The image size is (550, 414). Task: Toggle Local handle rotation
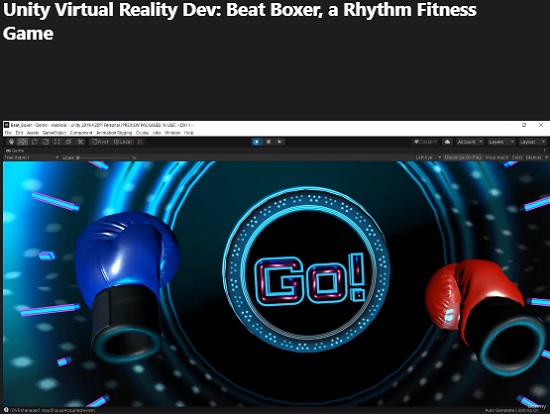pyautogui.click(x=123, y=142)
